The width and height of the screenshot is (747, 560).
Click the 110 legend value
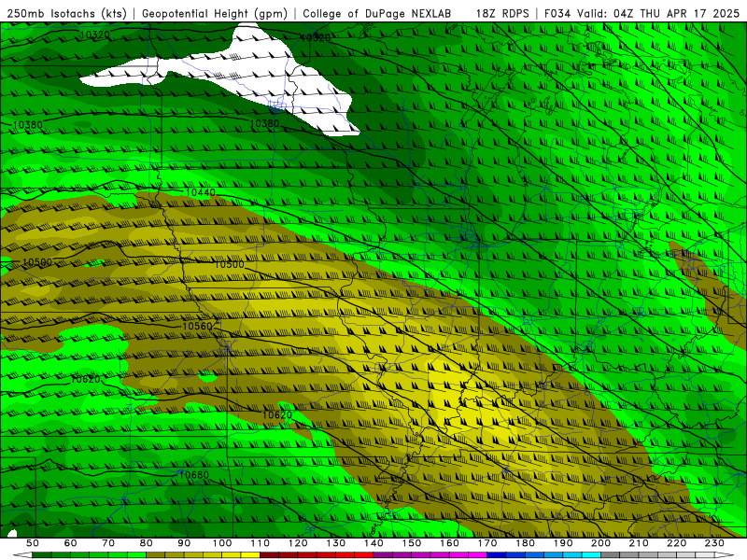point(261,543)
